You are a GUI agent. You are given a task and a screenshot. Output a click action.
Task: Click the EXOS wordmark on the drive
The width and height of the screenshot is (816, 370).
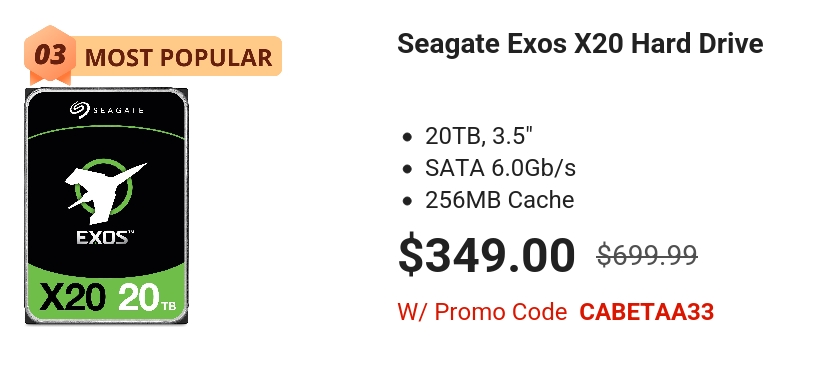(x=105, y=238)
